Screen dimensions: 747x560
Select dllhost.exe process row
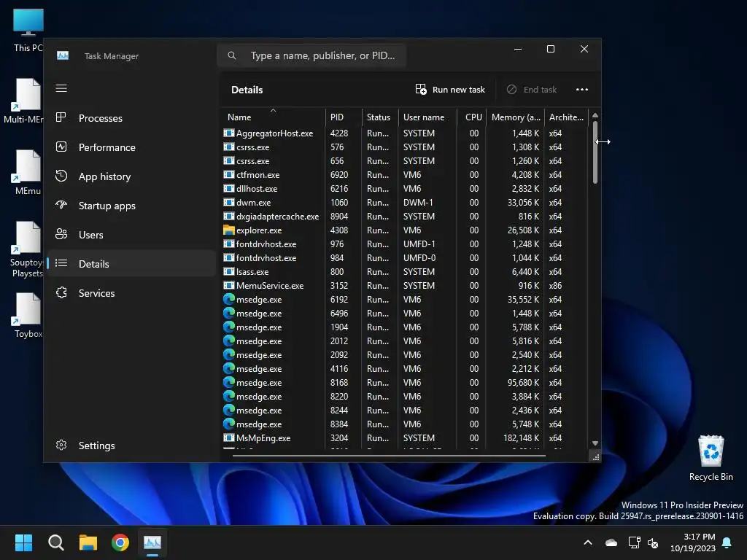click(x=405, y=189)
